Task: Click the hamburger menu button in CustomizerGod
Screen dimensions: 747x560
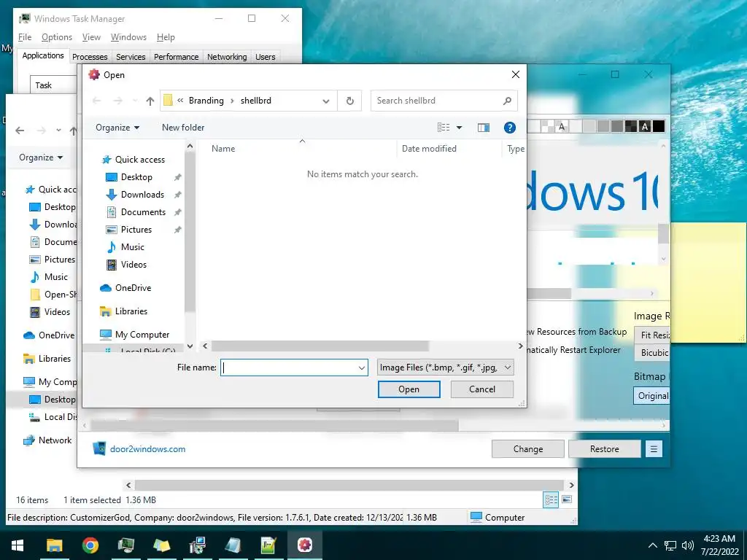Action: [654, 449]
